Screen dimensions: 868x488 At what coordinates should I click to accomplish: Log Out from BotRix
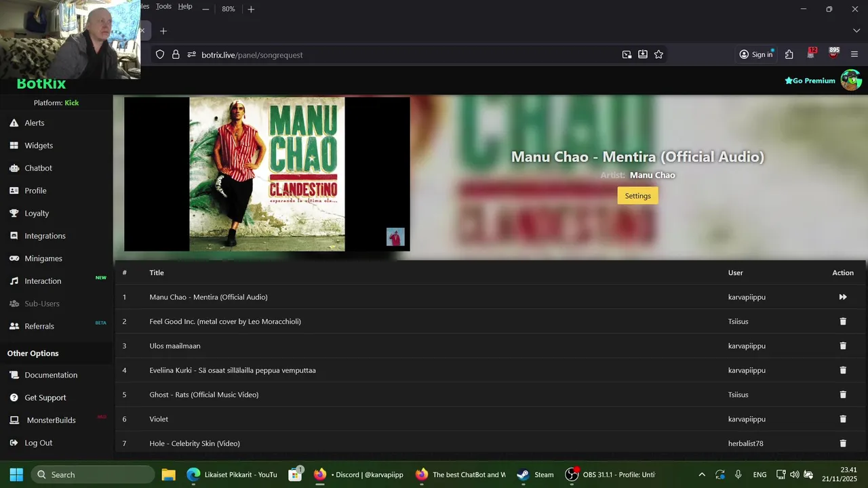tap(38, 443)
